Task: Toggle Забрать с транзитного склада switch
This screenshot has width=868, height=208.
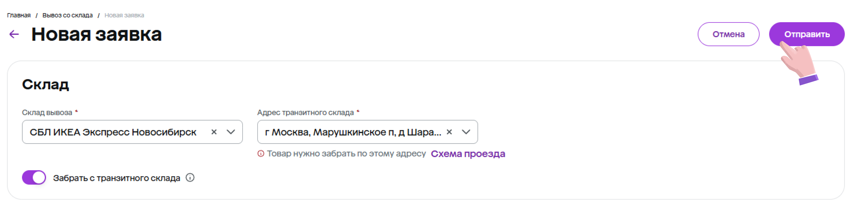Action: 34,177
